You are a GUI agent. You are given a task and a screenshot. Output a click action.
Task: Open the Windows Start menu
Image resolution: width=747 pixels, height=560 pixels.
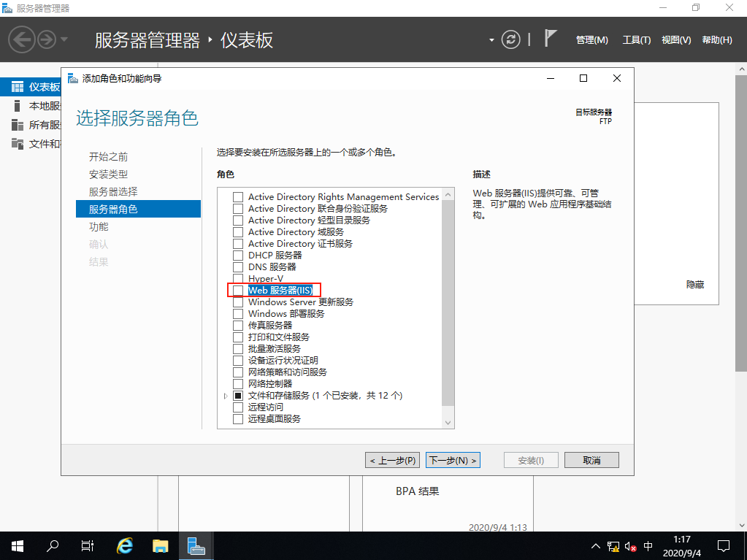click(18, 545)
